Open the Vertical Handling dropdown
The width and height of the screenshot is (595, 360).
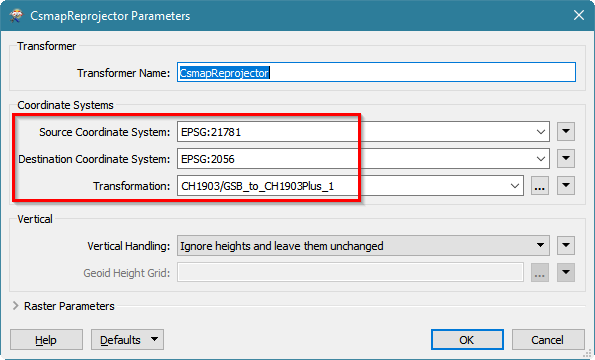click(363, 246)
